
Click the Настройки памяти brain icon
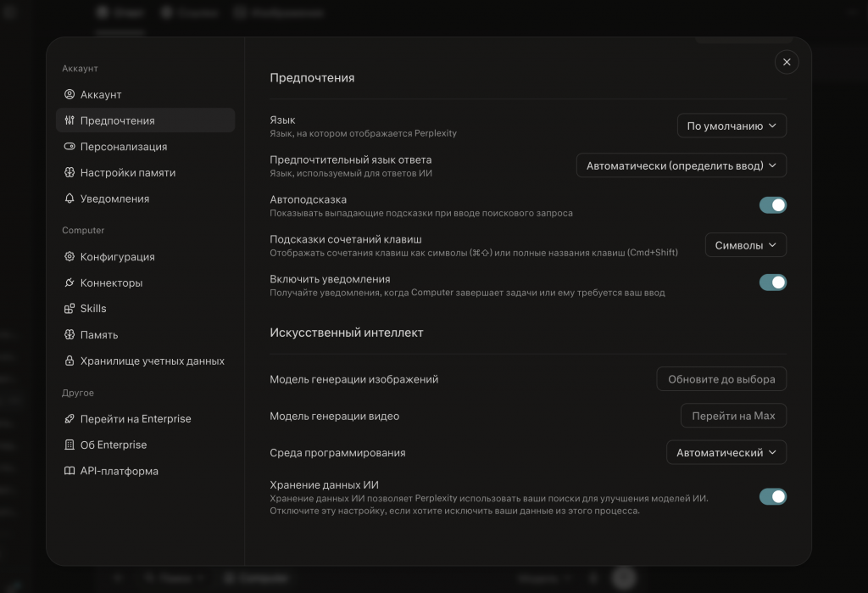pos(70,172)
